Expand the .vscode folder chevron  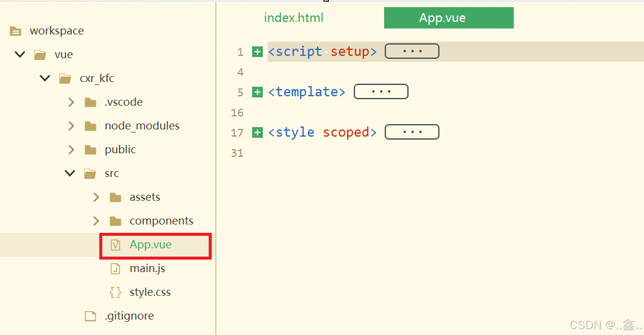pyautogui.click(x=71, y=102)
